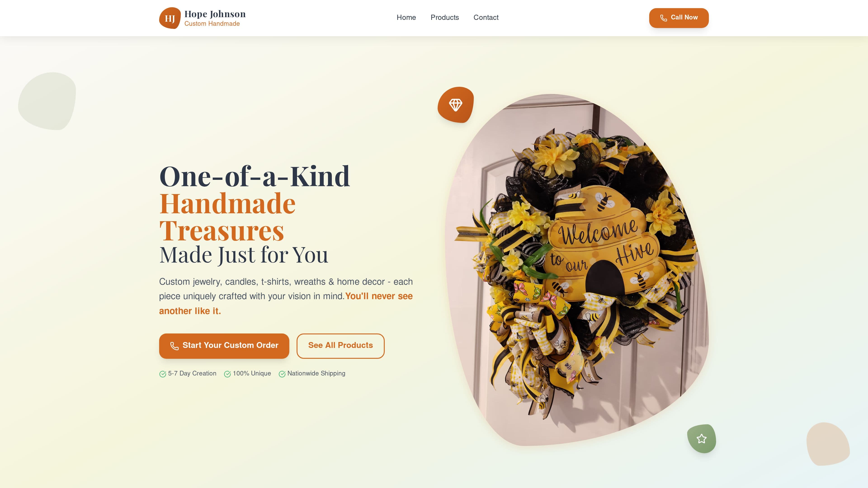Go to the Products nav link

pyautogui.click(x=444, y=18)
